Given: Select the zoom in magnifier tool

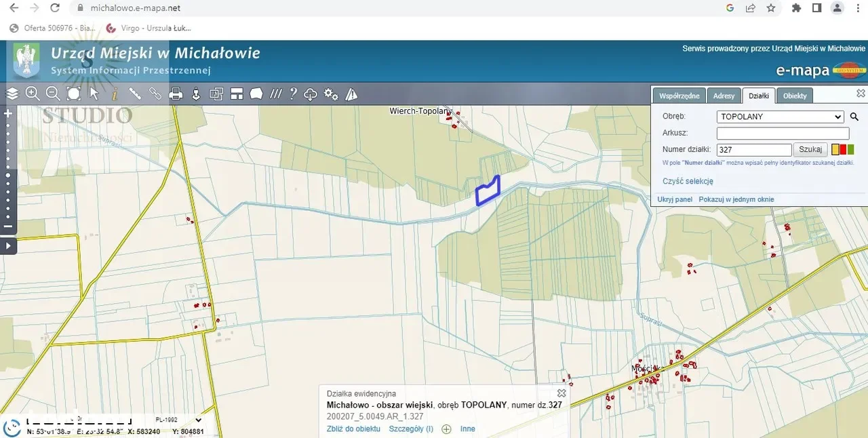Looking at the screenshot, I should tap(33, 94).
